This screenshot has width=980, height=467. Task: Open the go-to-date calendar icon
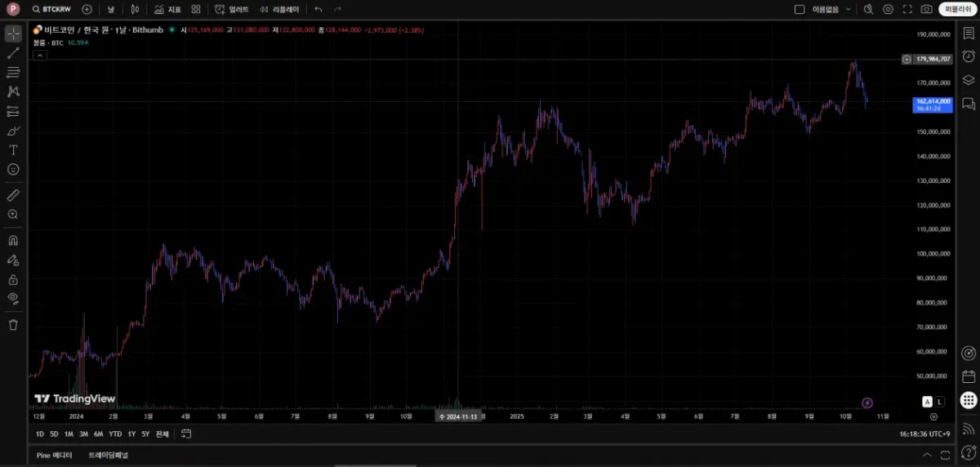point(186,434)
